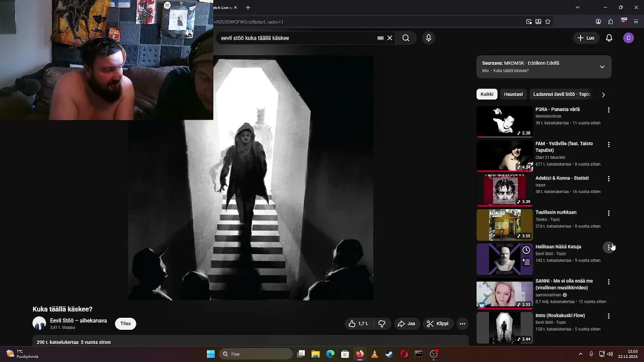Open Eevil Stöö – aihekanava channel link

(x=78, y=321)
